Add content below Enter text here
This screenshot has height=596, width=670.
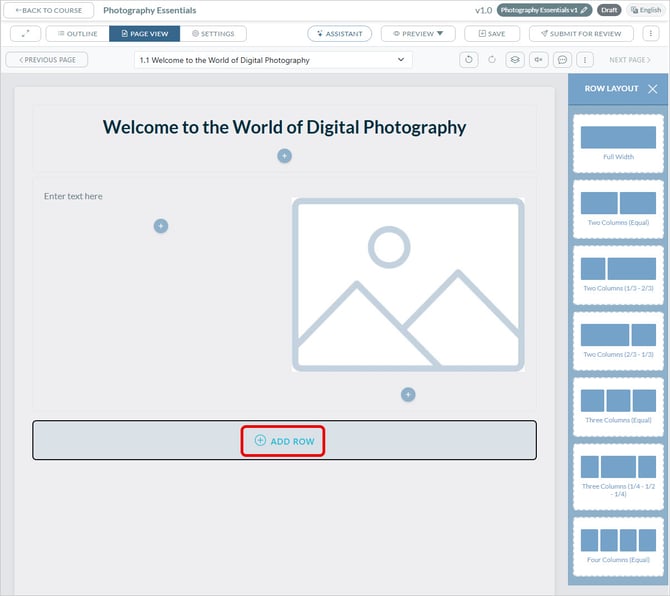(x=161, y=226)
